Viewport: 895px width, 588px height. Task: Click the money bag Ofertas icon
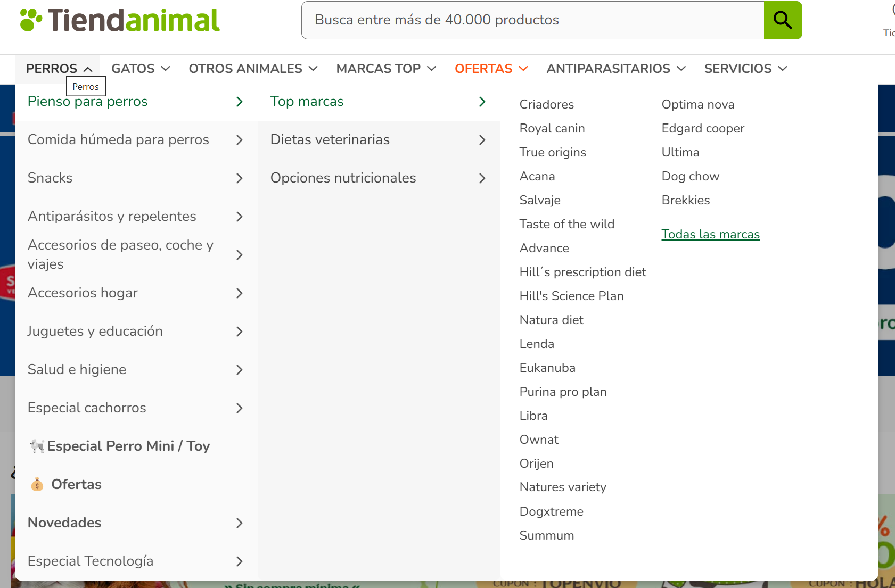(37, 484)
